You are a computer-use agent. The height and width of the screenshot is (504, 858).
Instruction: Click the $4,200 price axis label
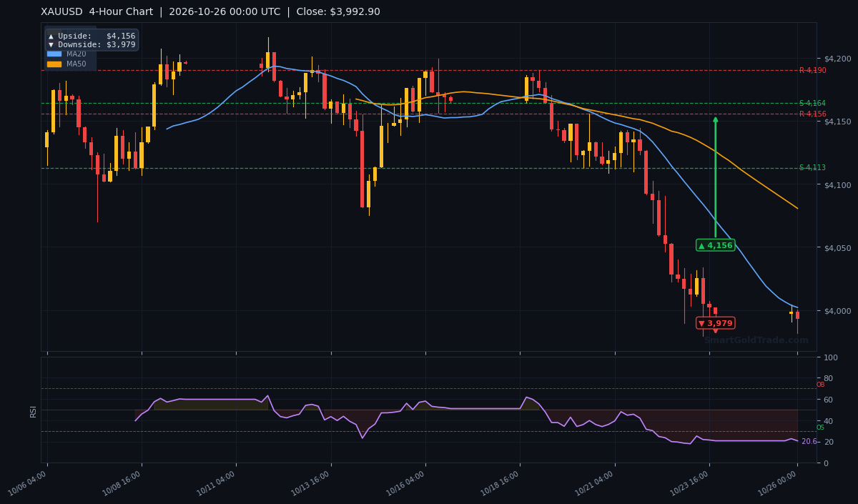point(837,59)
